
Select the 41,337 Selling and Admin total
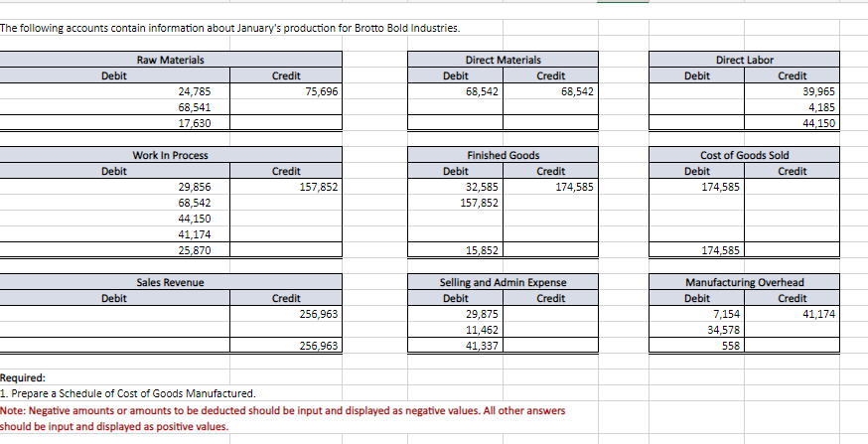coord(456,346)
